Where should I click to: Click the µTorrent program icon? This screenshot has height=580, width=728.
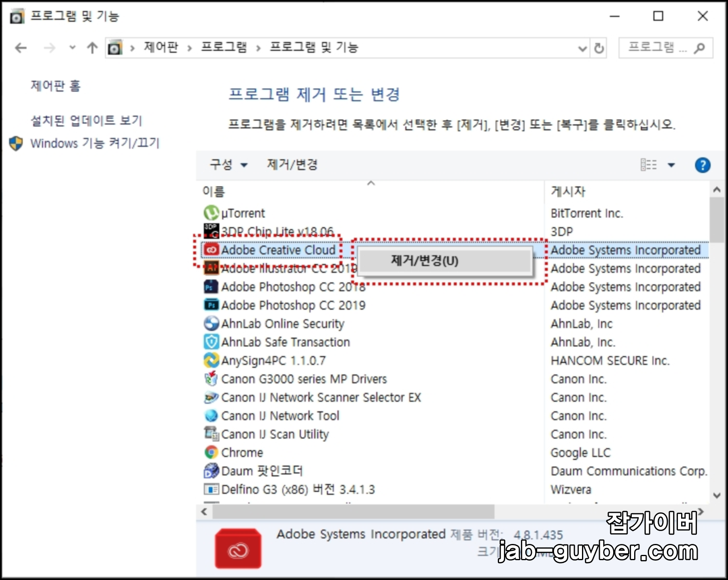[211, 213]
